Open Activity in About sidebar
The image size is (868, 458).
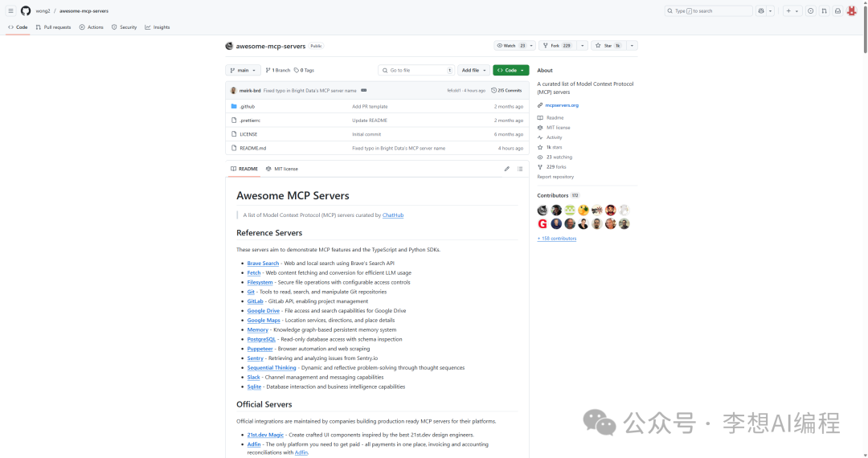click(x=550, y=137)
